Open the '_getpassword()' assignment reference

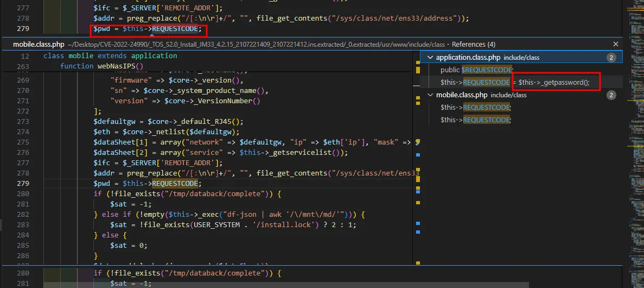click(515, 82)
